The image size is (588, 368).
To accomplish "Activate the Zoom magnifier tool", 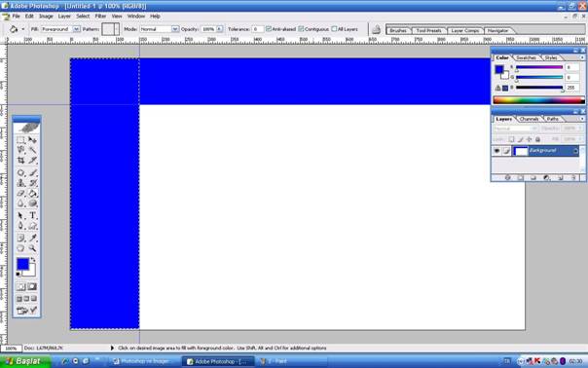I will [x=33, y=248].
